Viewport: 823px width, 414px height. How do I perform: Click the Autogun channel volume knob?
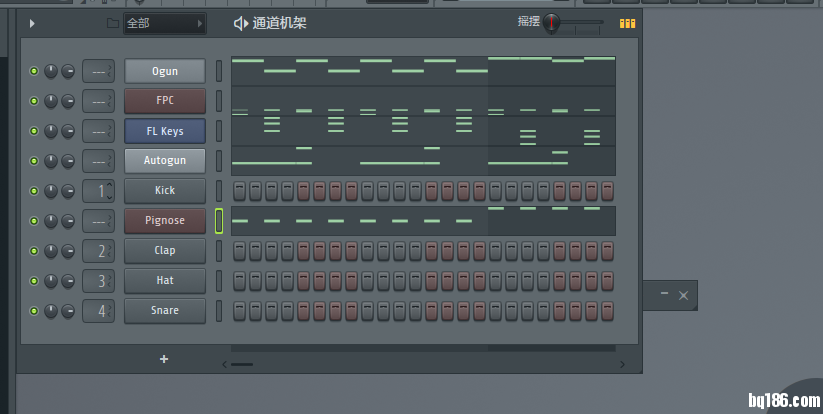(x=68, y=161)
